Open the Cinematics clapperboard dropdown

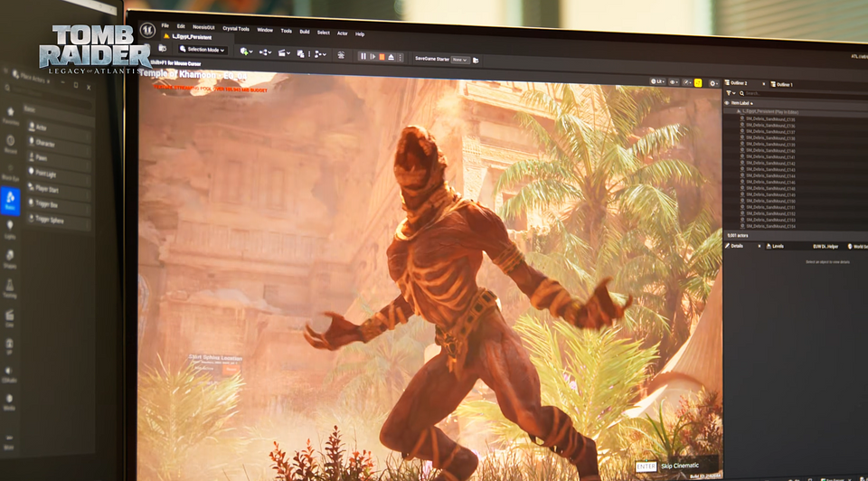pos(284,53)
